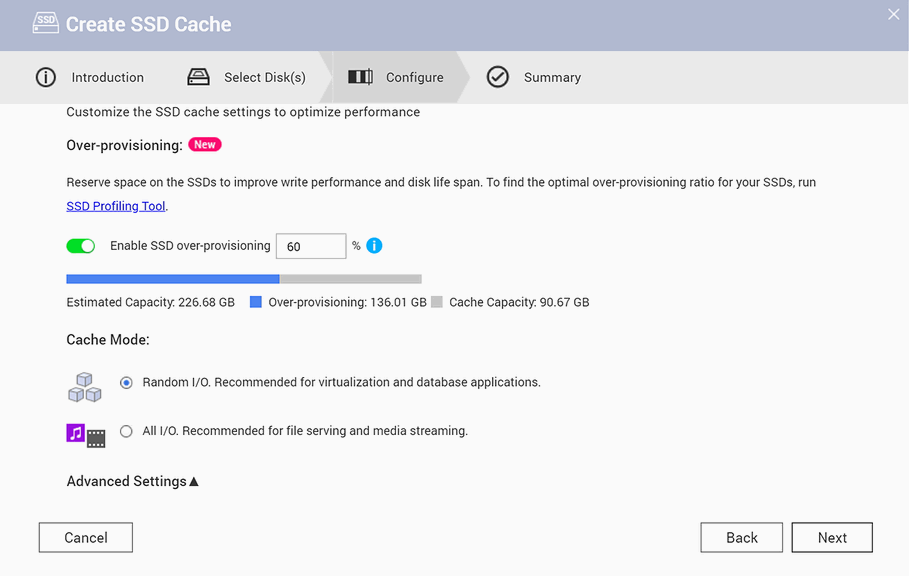The image size is (909, 576).
Task: Click the All I/O media icon
Action: click(86, 434)
